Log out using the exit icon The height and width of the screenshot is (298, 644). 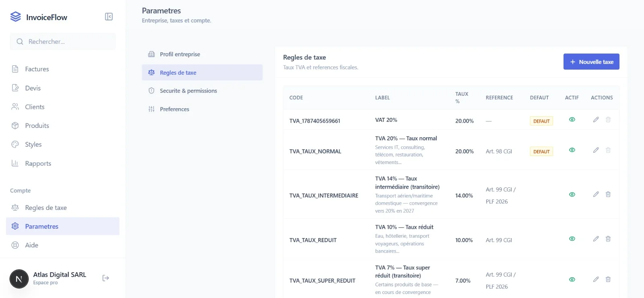coord(106,278)
